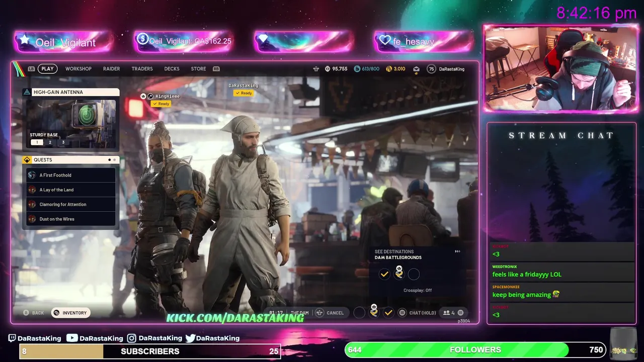Viewport: 644px width, 362px height.
Task: Click the party members icon showing 4
Action: coord(446,313)
